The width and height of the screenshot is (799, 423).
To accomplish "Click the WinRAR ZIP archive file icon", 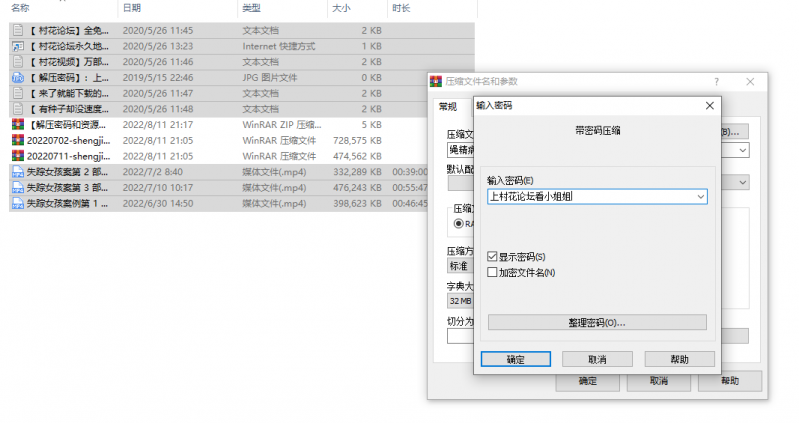I will coord(17,125).
